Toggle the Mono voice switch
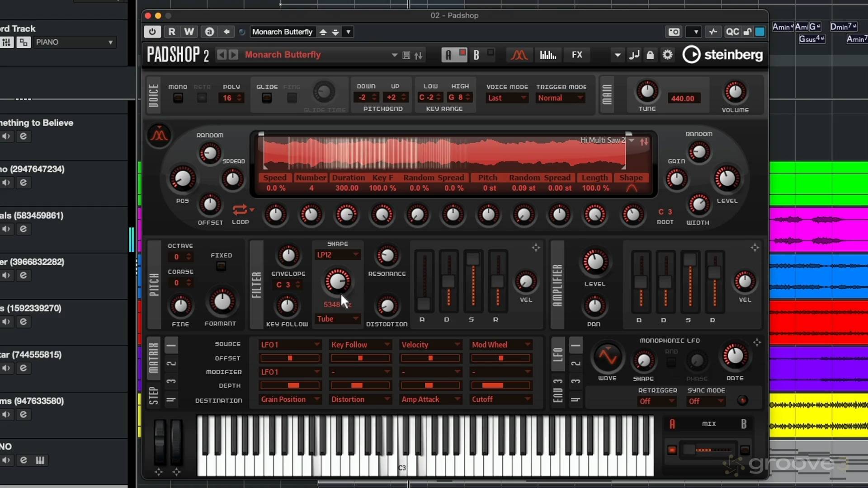The image size is (868, 488). [x=178, y=98]
